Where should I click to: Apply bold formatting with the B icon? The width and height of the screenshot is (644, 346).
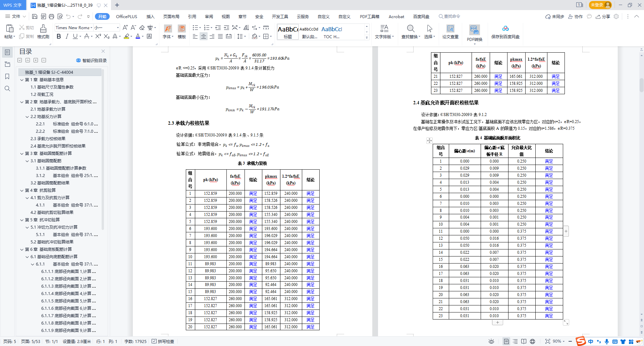[59, 37]
